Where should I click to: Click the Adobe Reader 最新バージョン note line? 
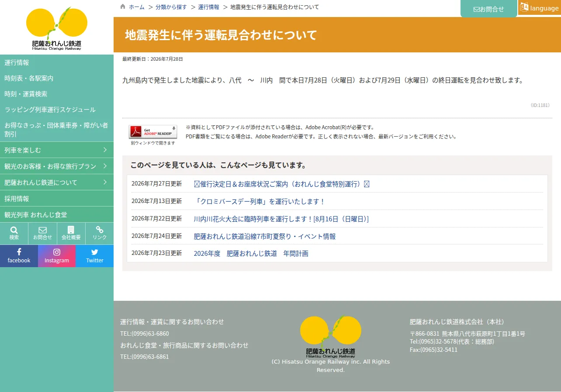coord(322,137)
